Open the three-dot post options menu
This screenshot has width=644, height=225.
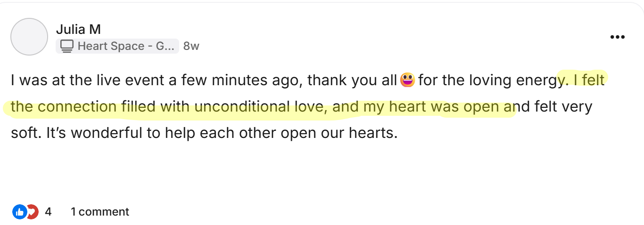point(617,37)
